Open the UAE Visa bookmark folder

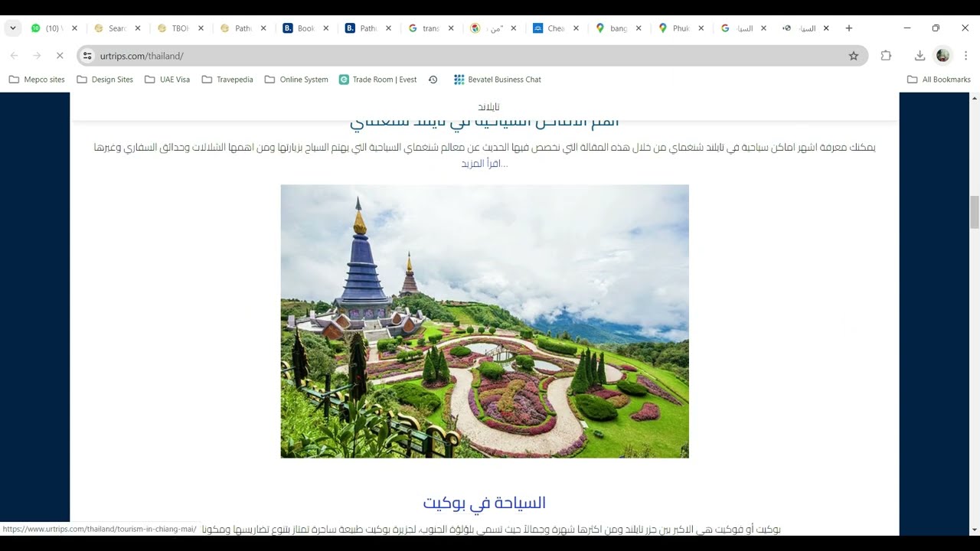tap(167, 80)
